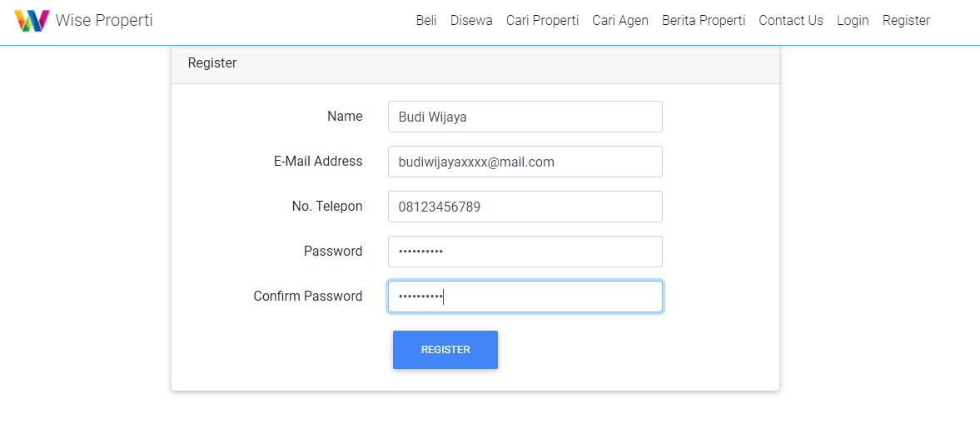Viewport: 980px width, 424px height.
Task: Click the No. Telepon label
Action: pos(327,207)
